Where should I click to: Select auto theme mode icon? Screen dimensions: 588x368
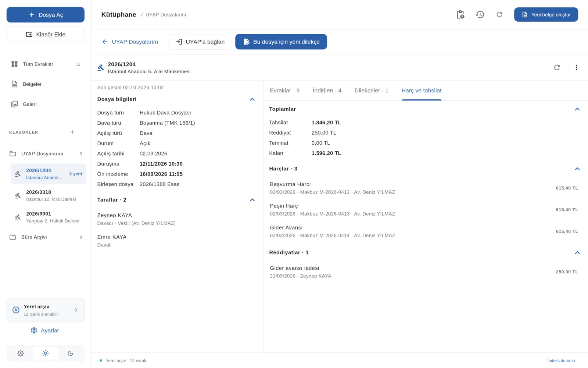pos(21,353)
